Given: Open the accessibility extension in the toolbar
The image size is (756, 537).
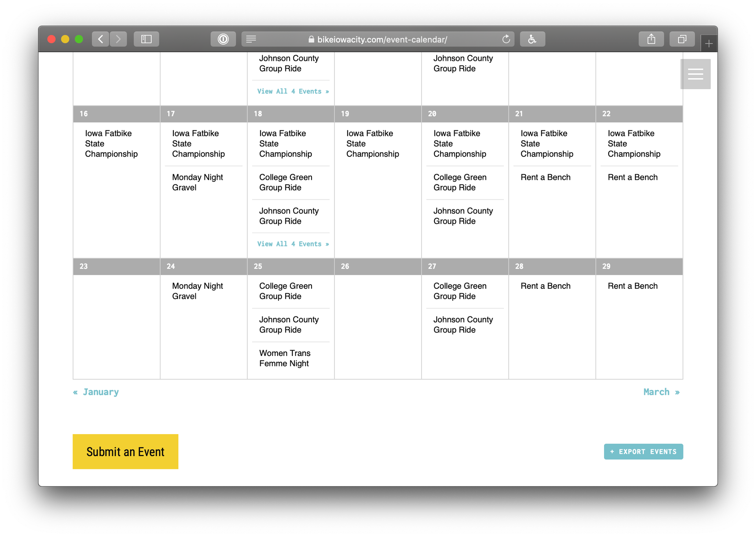Looking at the screenshot, I should point(532,39).
